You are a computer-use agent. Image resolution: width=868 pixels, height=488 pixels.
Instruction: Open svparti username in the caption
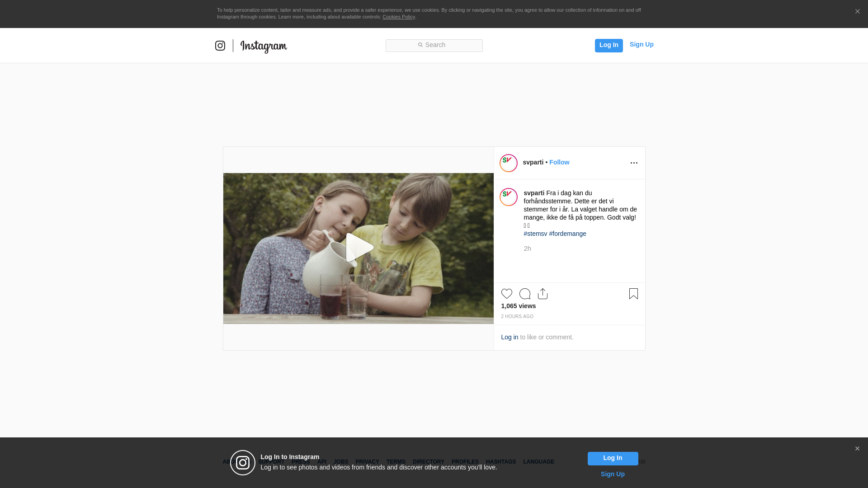(534, 193)
